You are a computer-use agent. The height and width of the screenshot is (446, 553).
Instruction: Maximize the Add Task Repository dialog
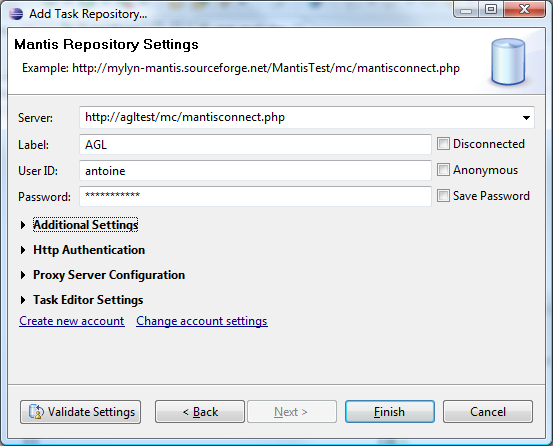click(491, 10)
